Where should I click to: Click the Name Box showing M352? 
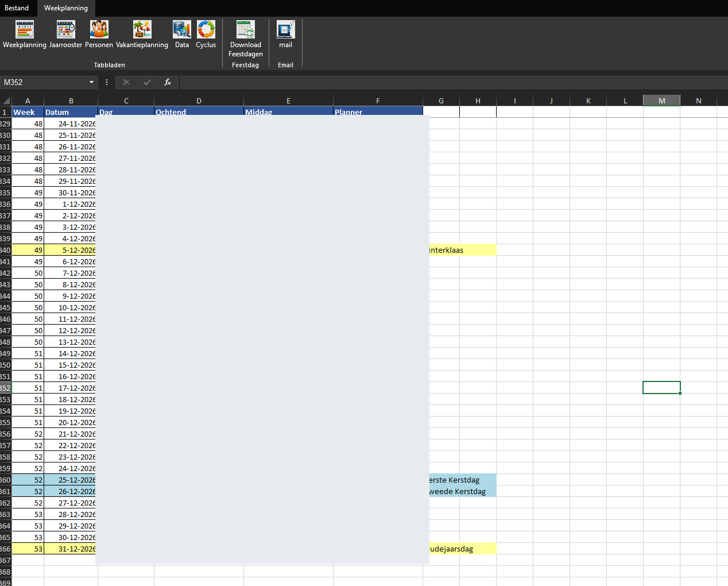pos(44,82)
